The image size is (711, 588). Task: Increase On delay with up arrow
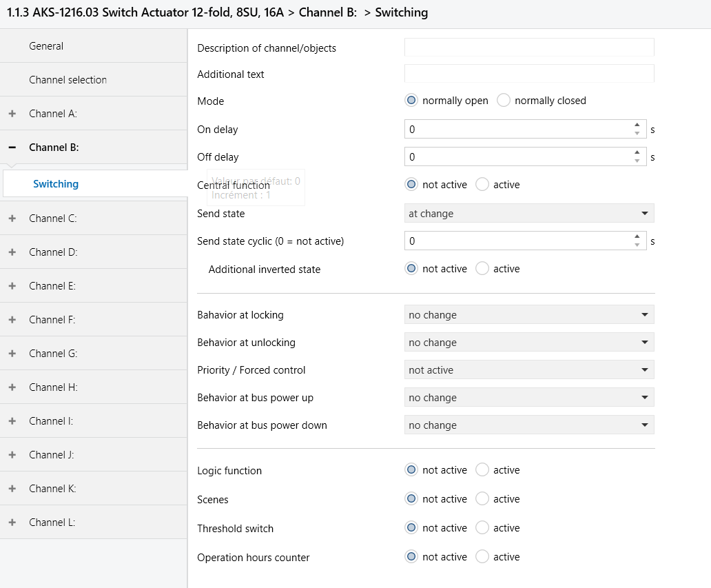point(637,125)
